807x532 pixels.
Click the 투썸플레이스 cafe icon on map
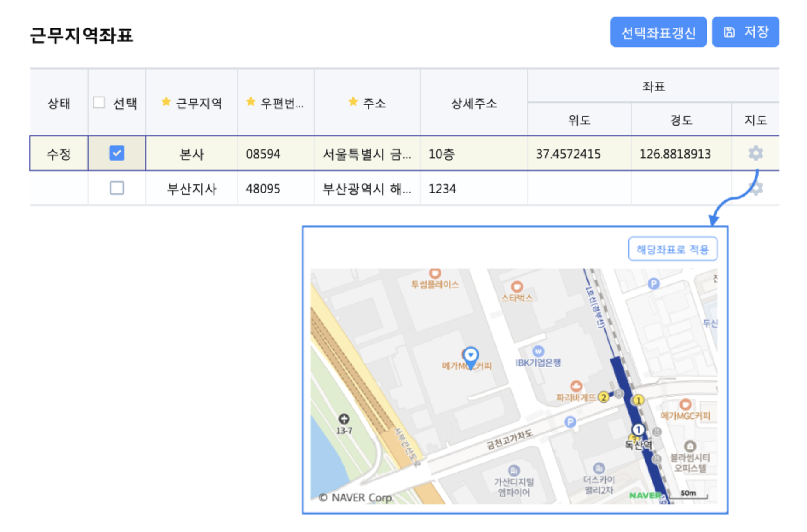[x=435, y=273]
